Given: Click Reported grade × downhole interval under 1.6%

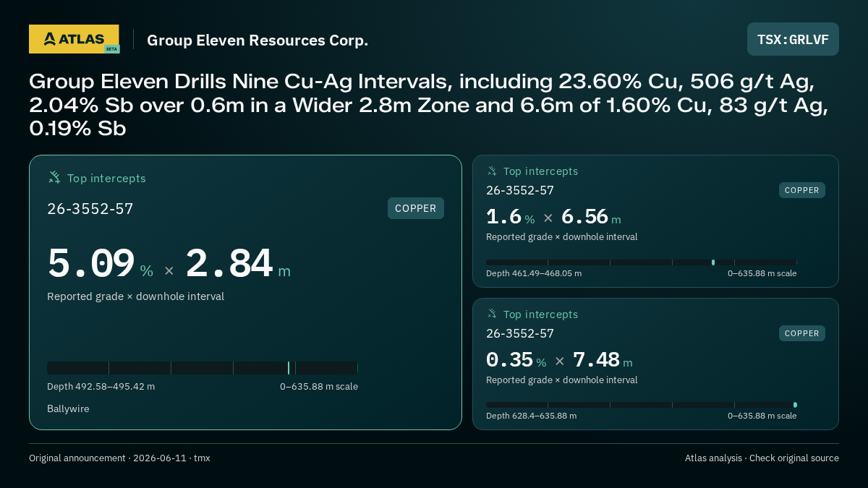Looking at the screenshot, I should (561, 237).
